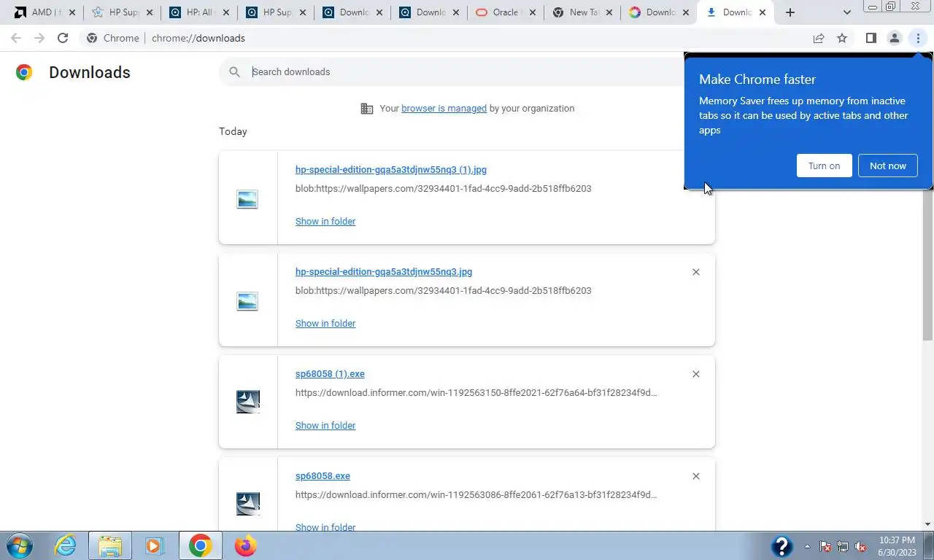Click the sp68058 (1).exe file icon

pyautogui.click(x=248, y=402)
